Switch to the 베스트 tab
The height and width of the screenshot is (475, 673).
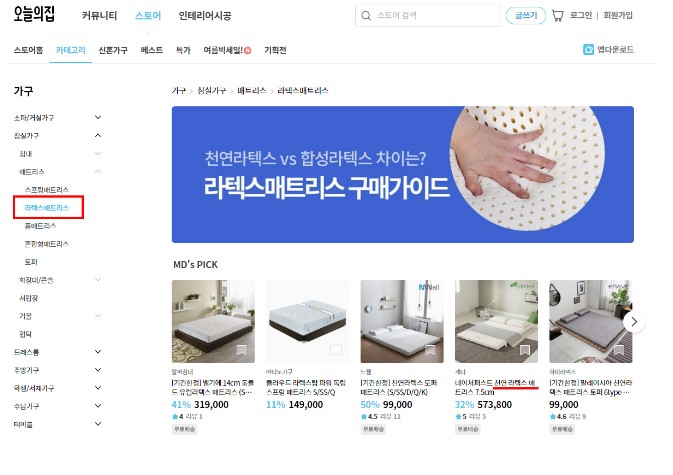pos(152,50)
